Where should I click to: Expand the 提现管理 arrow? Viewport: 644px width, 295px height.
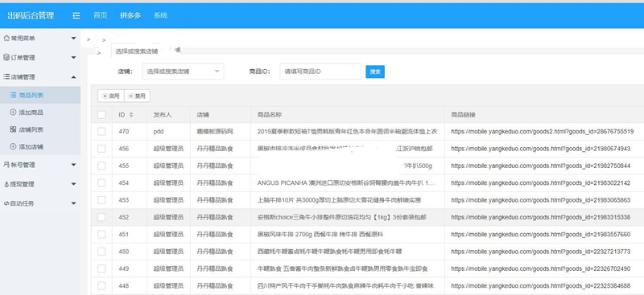pos(73,184)
